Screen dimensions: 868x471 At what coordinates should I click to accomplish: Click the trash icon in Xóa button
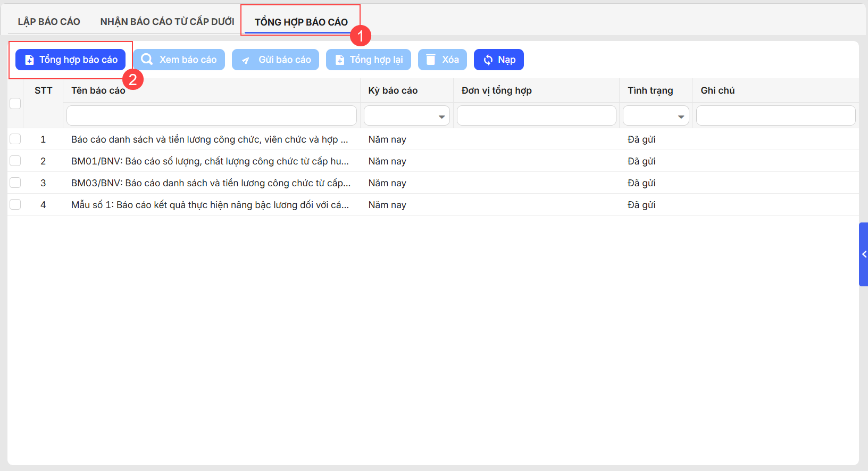(x=431, y=60)
